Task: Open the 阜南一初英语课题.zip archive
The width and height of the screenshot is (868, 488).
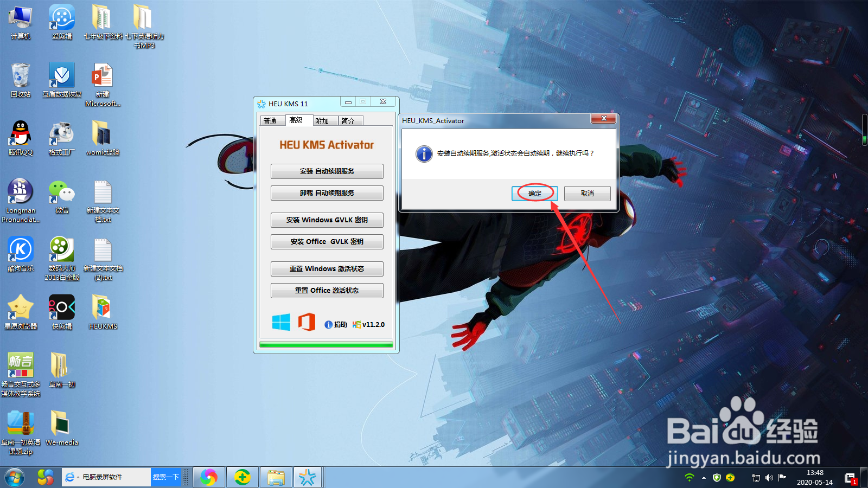Action: pyautogui.click(x=21, y=433)
